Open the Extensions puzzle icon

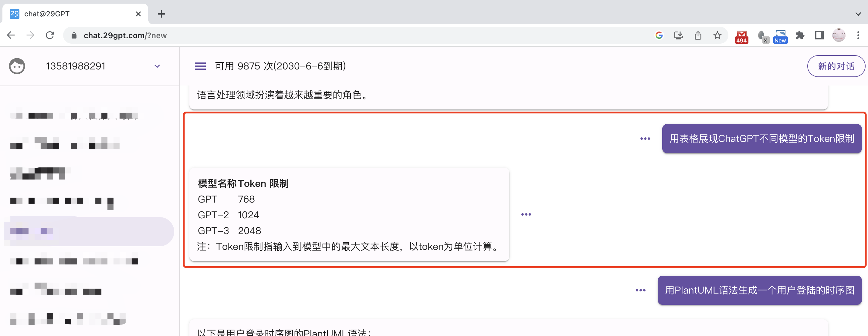(x=800, y=35)
